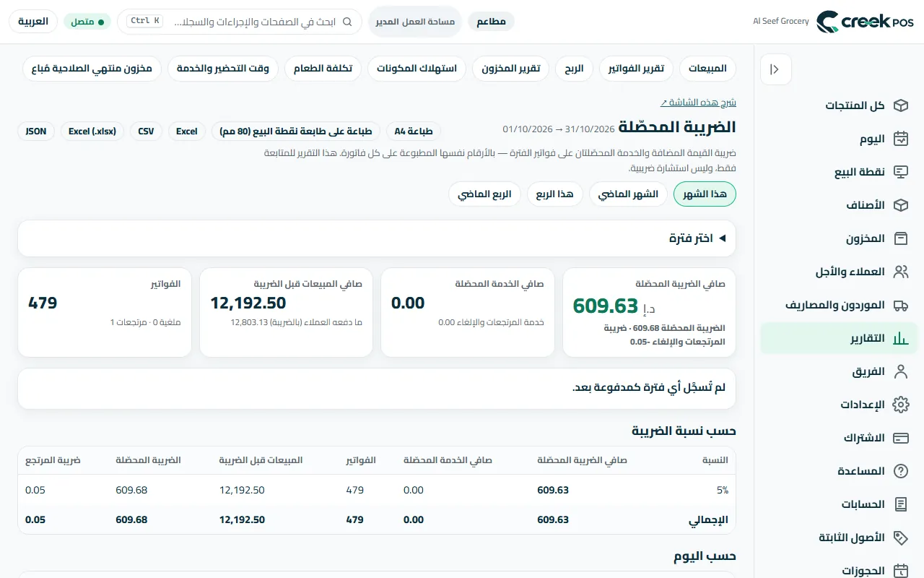Viewport: 924px width, 578px height.
Task: Click the search magnifier icon
Action: tap(347, 22)
